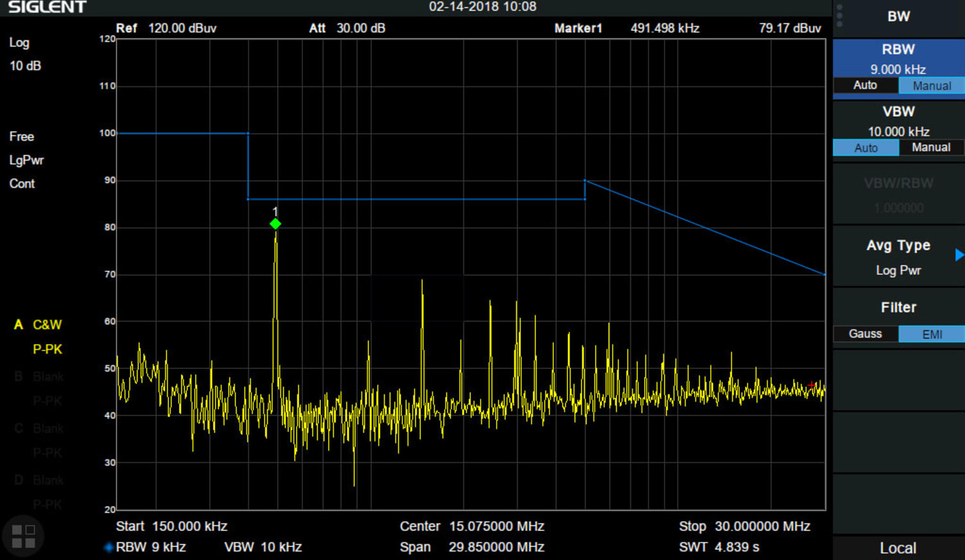Click the Free trigger label
The width and height of the screenshot is (965, 560).
point(21,136)
